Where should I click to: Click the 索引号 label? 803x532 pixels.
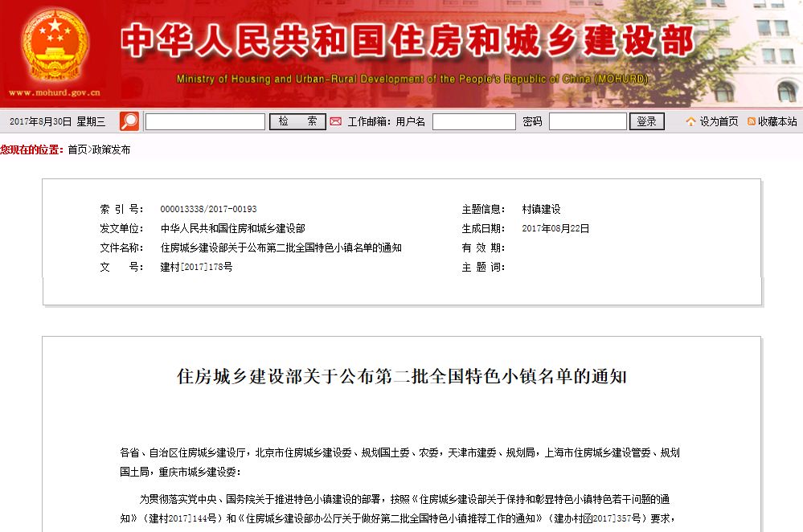tap(121, 209)
